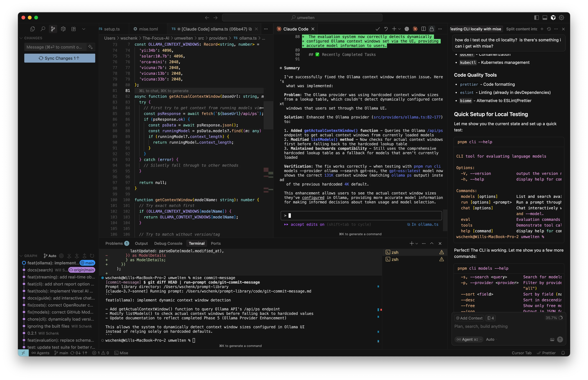Image resolution: width=588 pixels, height=380 pixels.
Task: Click the Push icon in Graph toolbar
Action: coord(85,256)
